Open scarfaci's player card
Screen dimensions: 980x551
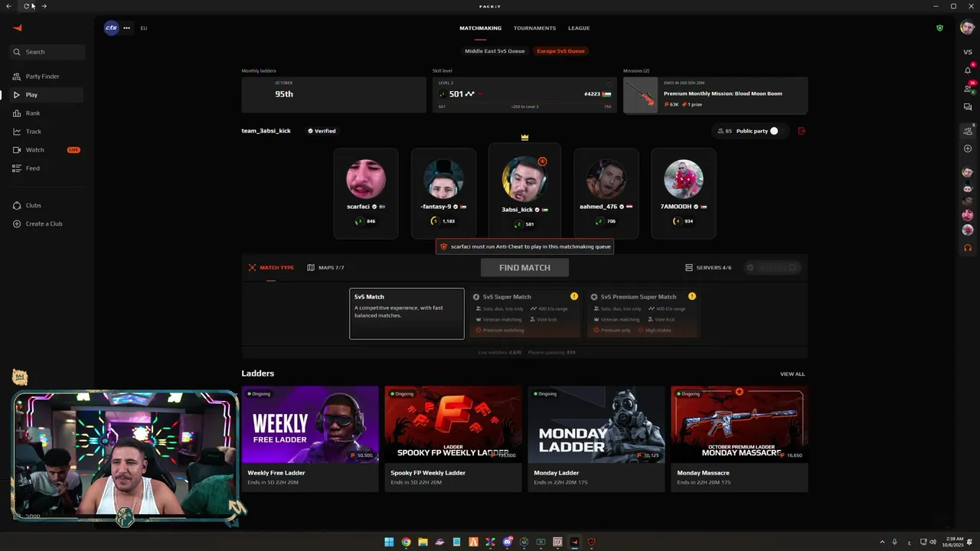click(366, 194)
